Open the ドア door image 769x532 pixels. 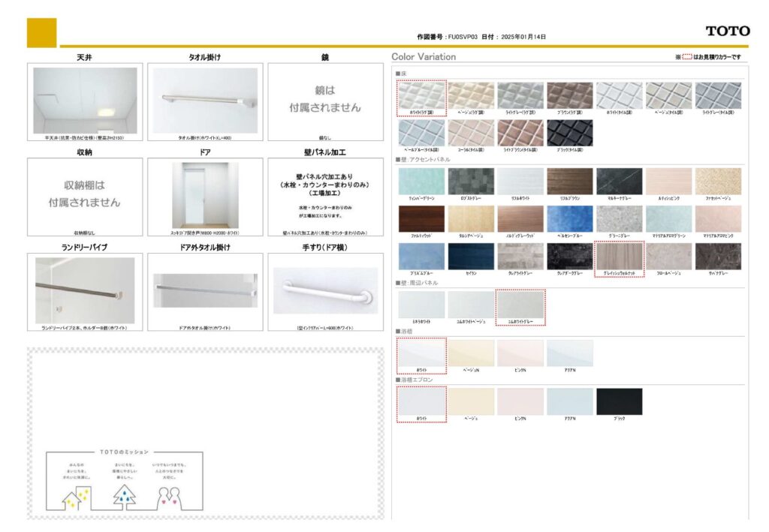click(205, 195)
